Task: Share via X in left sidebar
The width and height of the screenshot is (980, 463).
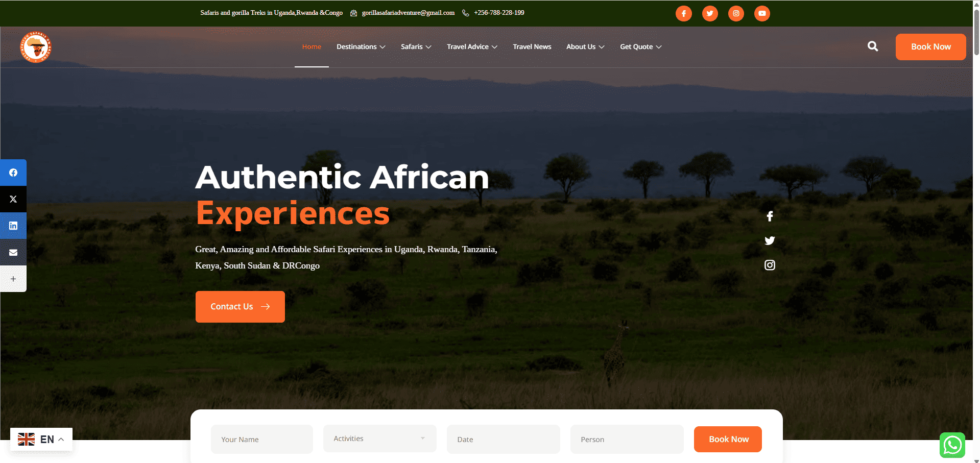Action: (13, 199)
